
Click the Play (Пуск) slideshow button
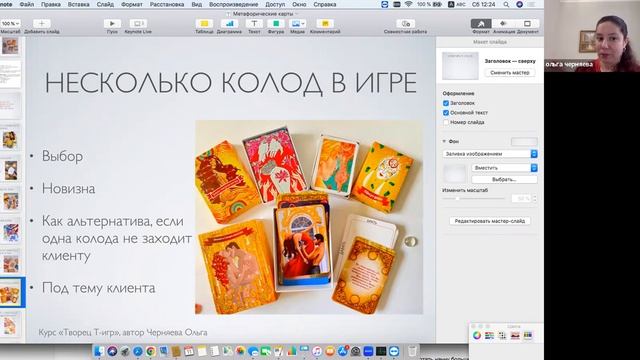pos(112,24)
